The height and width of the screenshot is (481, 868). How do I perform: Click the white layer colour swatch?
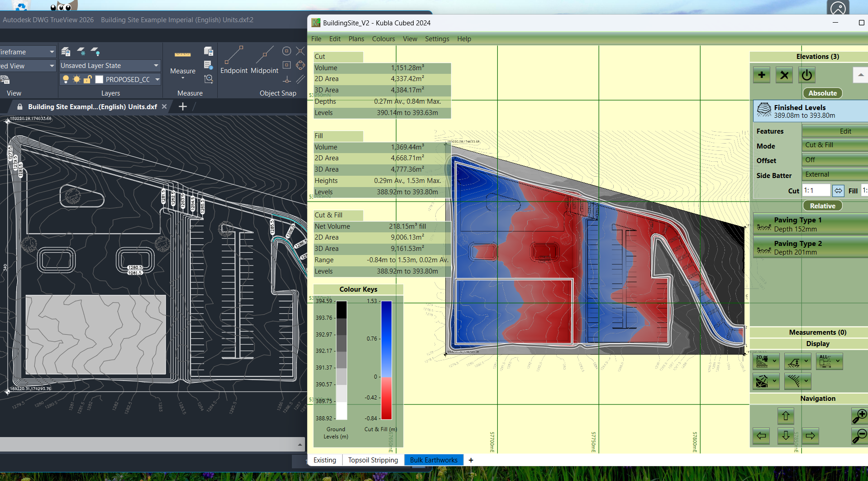99,80
